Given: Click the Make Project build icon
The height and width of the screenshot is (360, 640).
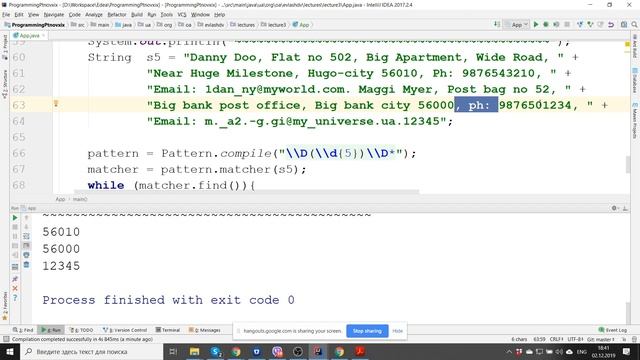Looking at the screenshot, I should pyautogui.click(x=497, y=24).
